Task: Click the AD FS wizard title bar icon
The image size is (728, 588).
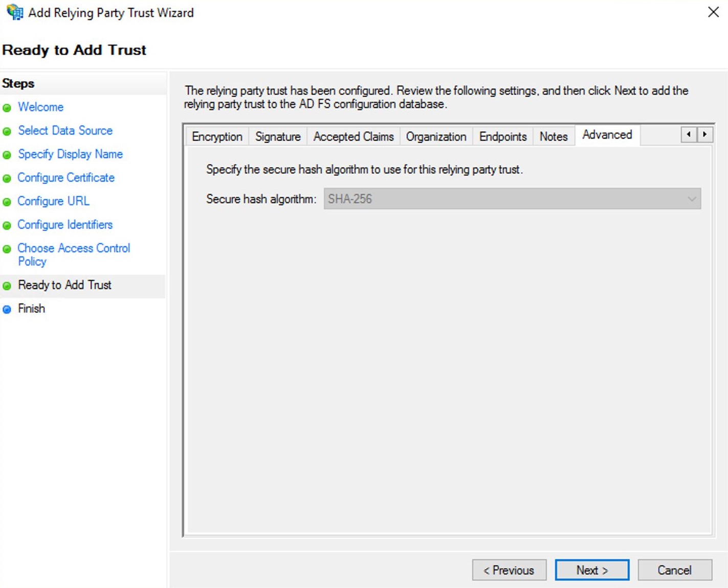Action: 14,12
